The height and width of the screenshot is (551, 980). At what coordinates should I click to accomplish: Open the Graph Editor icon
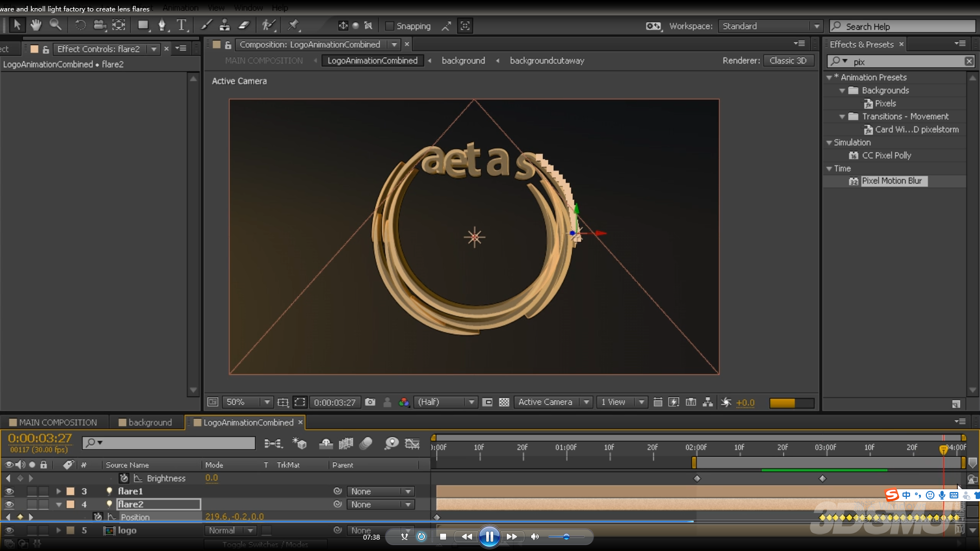pyautogui.click(x=412, y=444)
